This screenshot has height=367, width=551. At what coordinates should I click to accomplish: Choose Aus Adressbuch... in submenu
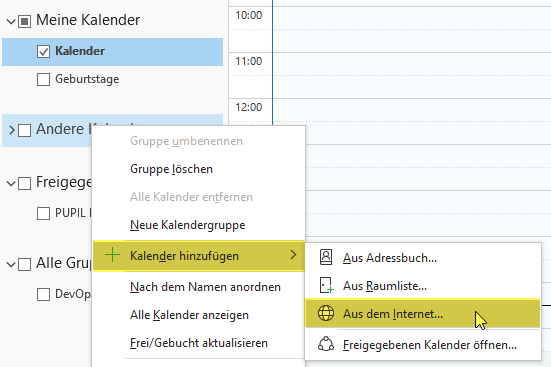click(x=423, y=258)
